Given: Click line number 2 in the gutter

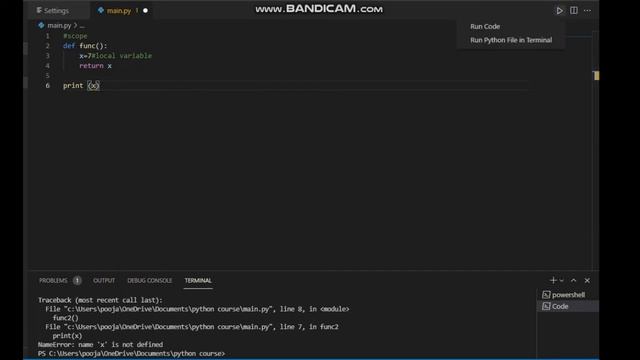Looking at the screenshot, I should coord(47,46).
